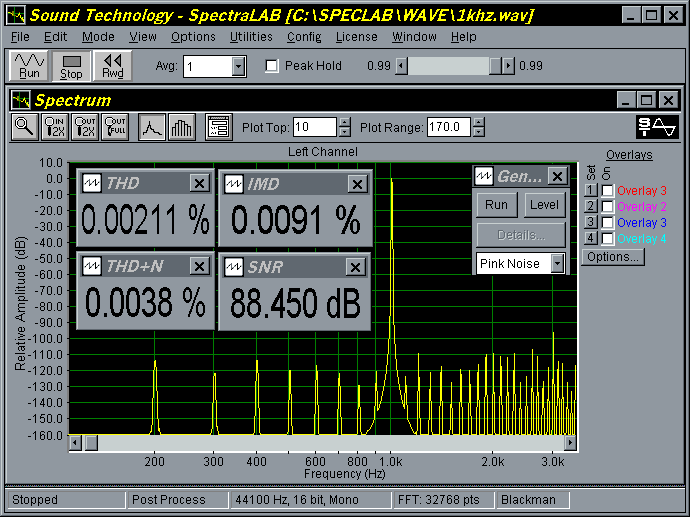690x517 pixels.
Task: Increase Plot Top with the up arrow
Action: [345, 122]
